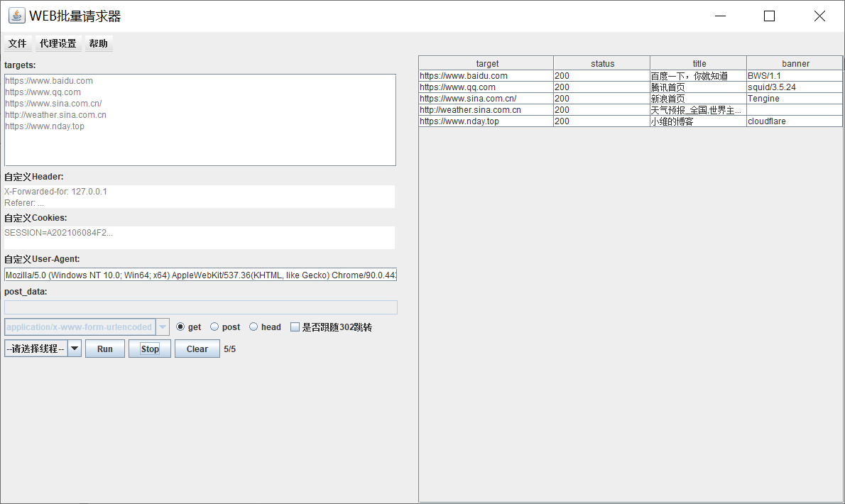845x504 pixels.
Task: Select the http://weather.sina.com.cn result cell
Action: [486, 110]
